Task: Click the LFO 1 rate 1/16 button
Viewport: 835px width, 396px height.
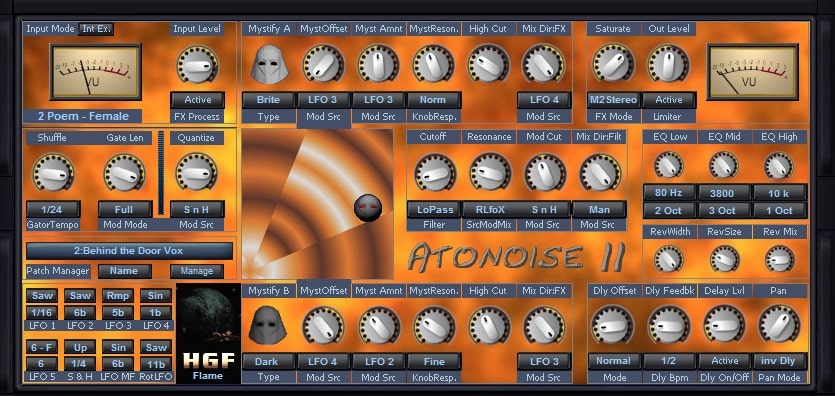Action: tap(42, 312)
